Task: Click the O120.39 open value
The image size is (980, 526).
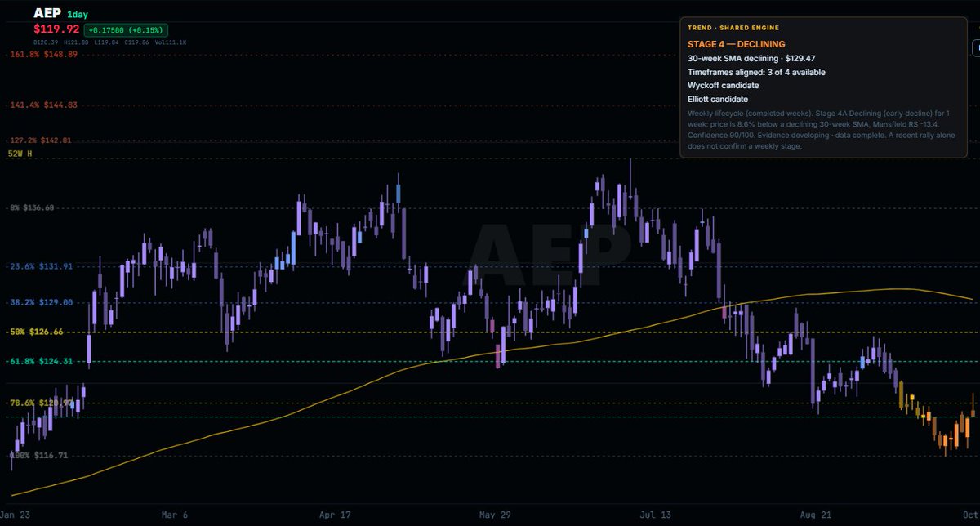Action: [x=46, y=42]
